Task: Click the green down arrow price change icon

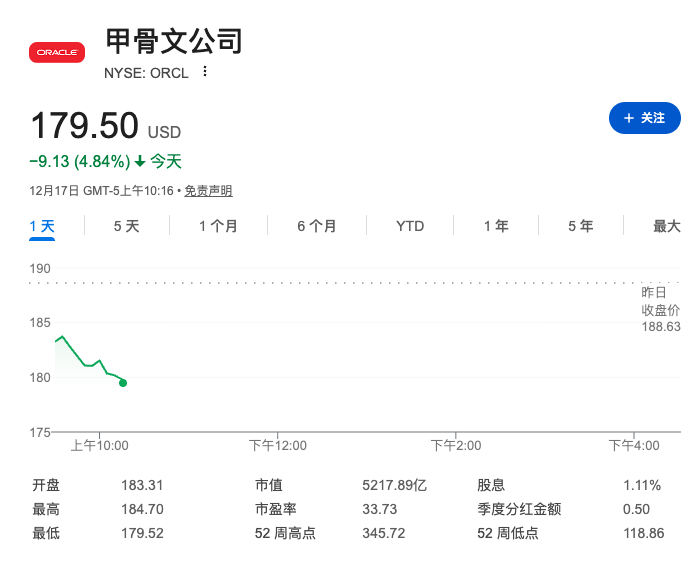Action: point(140,162)
